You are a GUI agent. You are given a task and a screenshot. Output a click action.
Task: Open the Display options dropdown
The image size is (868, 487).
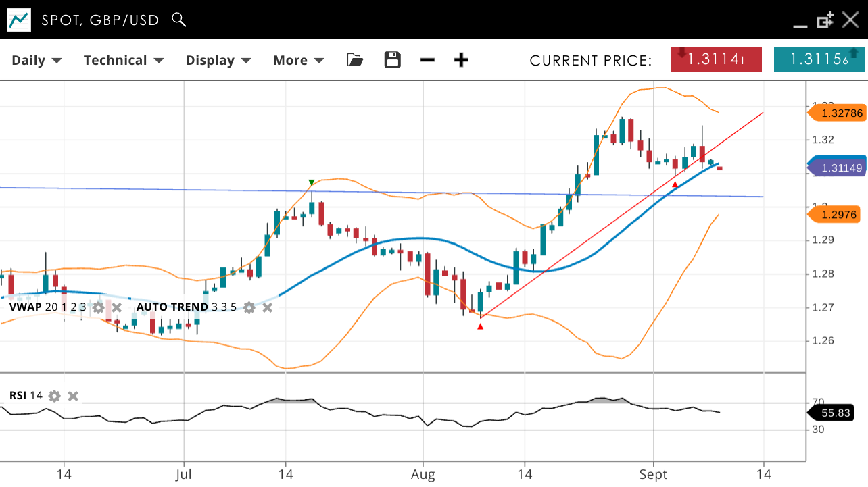[x=218, y=60]
